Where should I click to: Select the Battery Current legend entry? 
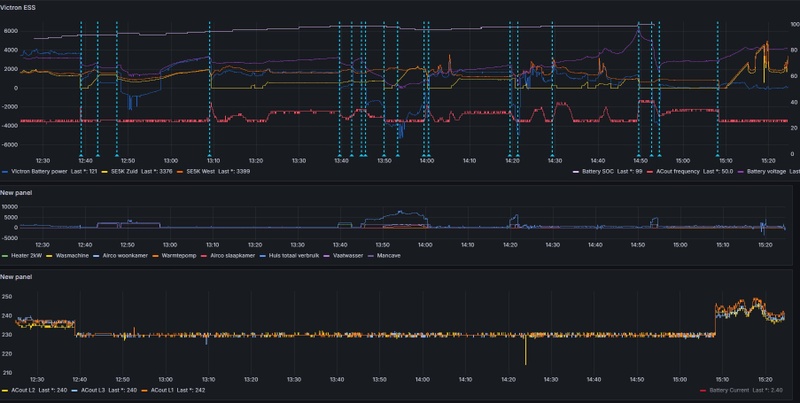coord(728,390)
